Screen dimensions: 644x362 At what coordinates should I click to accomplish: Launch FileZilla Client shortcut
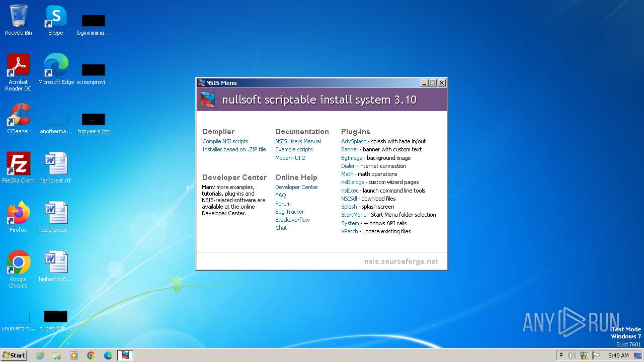tap(18, 168)
